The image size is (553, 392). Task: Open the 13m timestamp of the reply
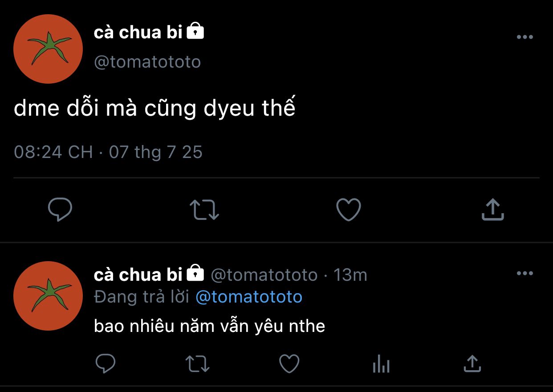[x=350, y=275]
